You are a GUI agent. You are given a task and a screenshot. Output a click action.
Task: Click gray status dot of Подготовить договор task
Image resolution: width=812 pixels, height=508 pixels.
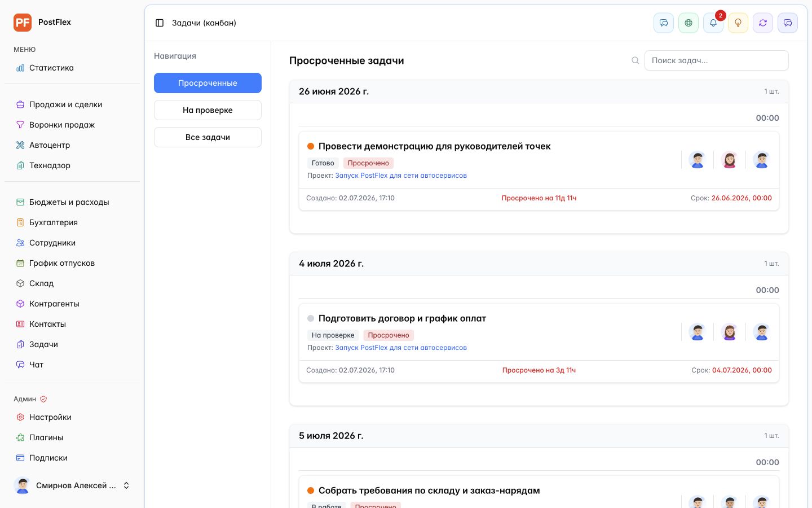click(x=311, y=318)
